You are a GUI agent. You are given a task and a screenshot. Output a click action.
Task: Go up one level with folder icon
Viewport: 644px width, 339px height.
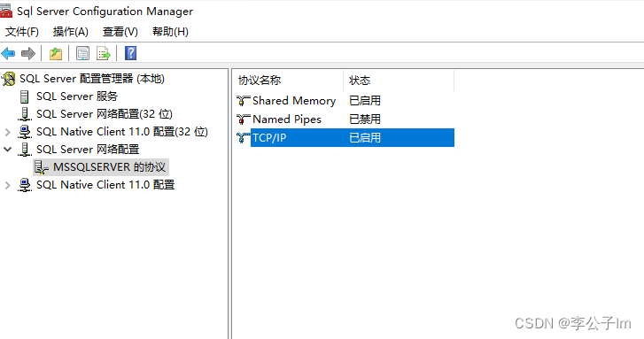56,53
